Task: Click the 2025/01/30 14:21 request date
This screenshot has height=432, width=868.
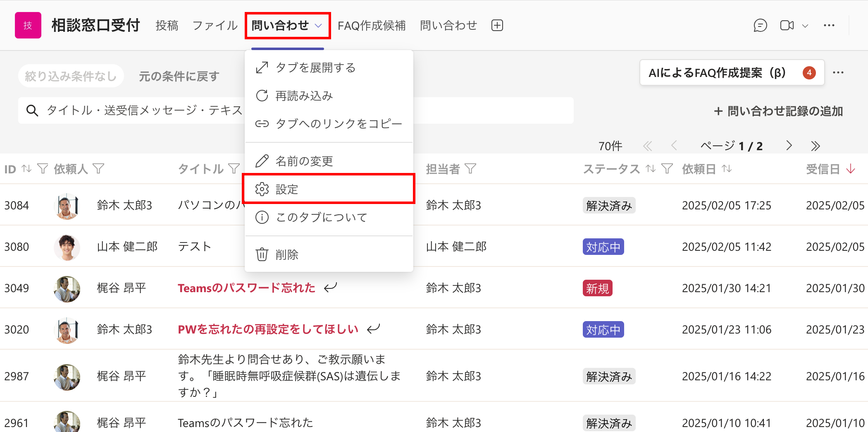Action: tap(727, 288)
